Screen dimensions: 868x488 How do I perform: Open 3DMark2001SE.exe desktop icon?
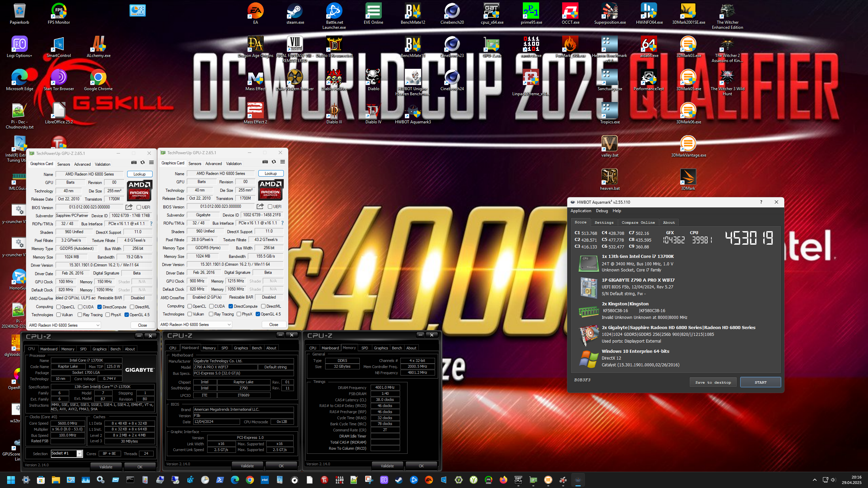pyautogui.click(x=688, y=14)
